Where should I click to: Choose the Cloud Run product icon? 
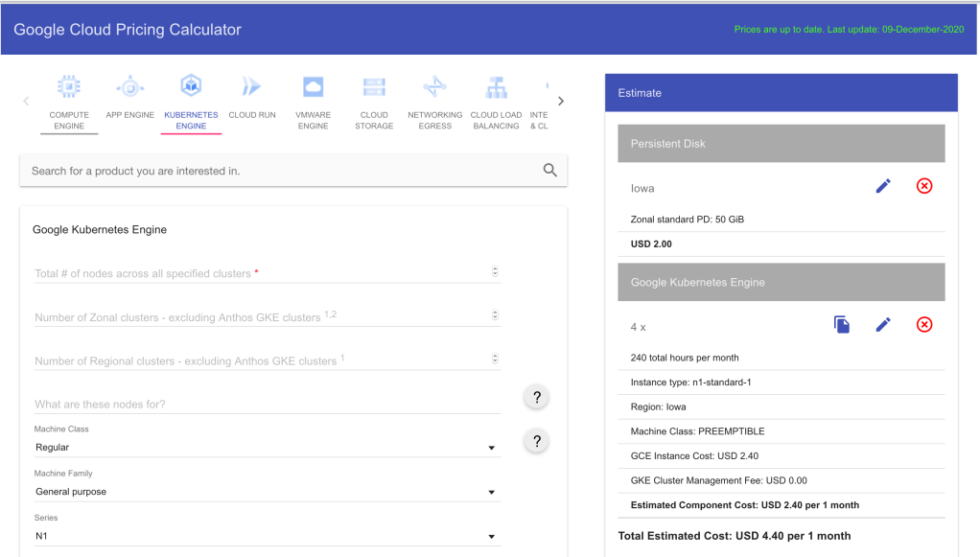251,88
